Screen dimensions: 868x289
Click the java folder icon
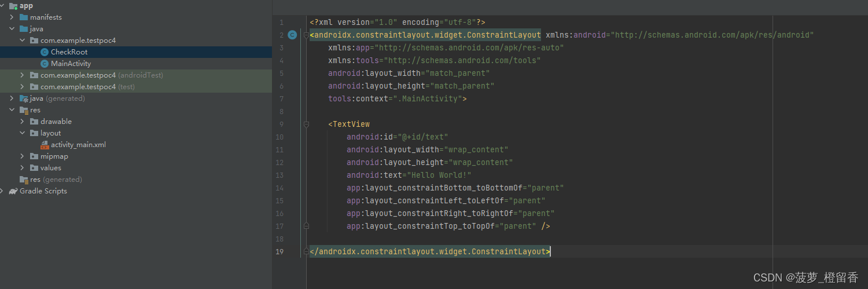tap(24, 29)
